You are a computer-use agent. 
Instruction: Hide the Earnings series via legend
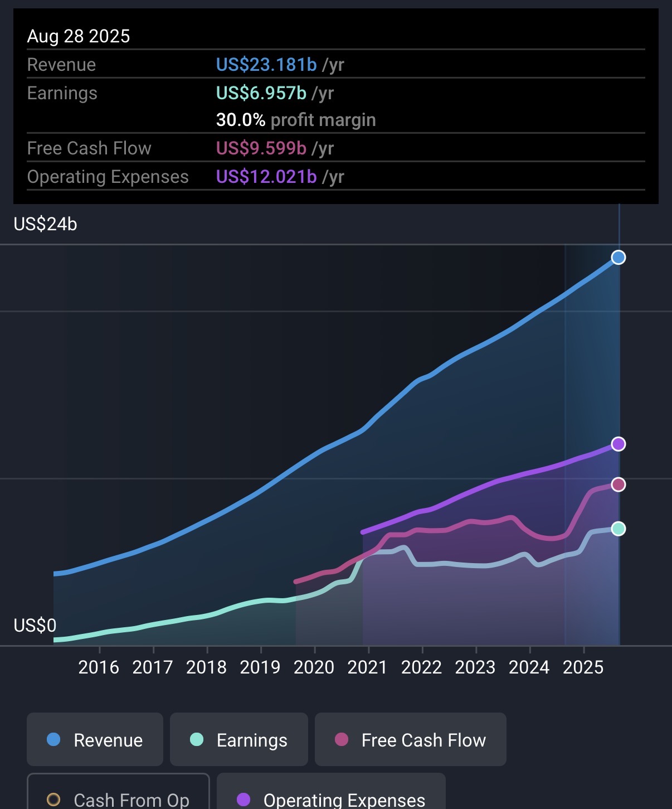[x=238, y=739]
